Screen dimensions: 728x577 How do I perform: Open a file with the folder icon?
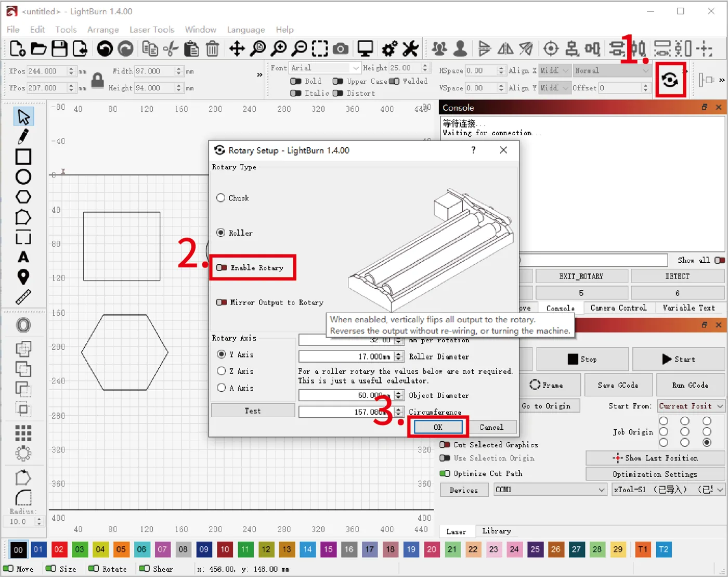38,48
